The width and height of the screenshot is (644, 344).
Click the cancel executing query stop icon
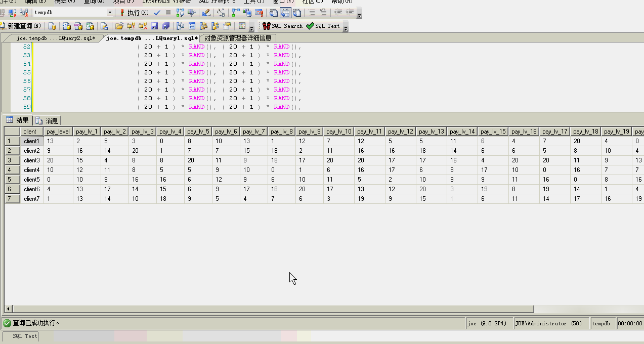168,13
